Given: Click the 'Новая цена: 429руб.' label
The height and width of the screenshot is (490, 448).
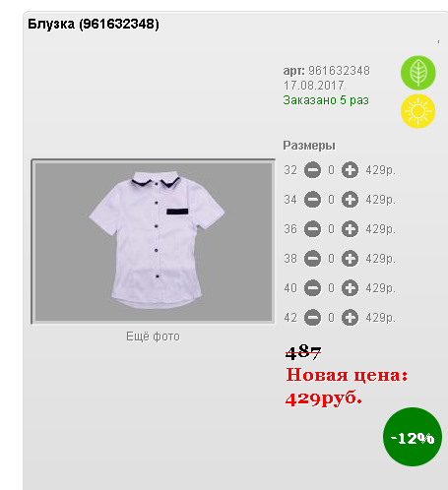Looking at the screenshot, I should coord(347,387).
